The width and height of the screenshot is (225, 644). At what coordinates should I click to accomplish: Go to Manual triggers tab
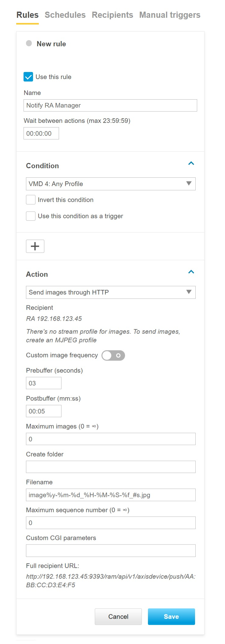[170, 15]
